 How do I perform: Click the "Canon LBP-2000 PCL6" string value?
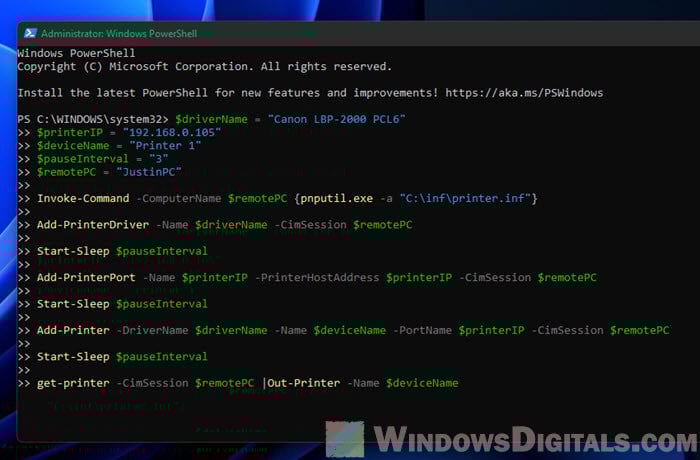click(337, 119)
